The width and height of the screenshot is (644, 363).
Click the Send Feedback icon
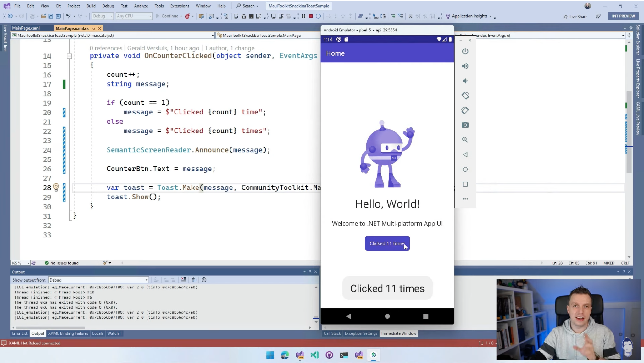[598, 16]
